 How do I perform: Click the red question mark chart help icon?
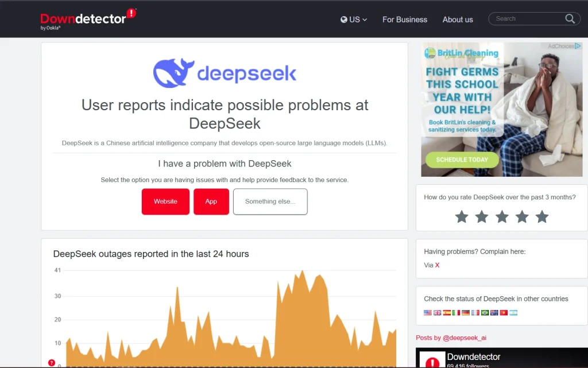[52, 362]
